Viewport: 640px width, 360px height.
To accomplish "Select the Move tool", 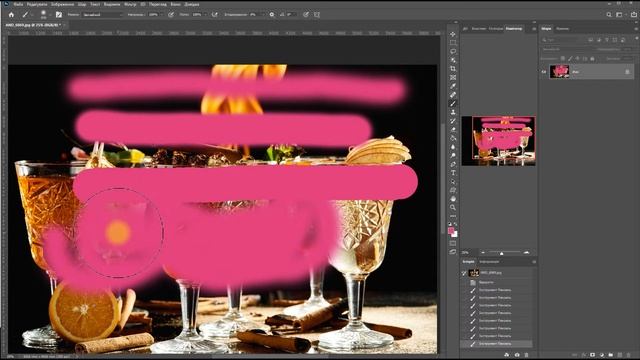I will point(453,34).
